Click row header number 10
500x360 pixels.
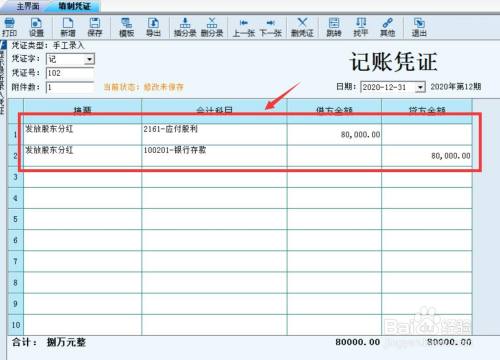pyautogui.click(x=15, y=325)
